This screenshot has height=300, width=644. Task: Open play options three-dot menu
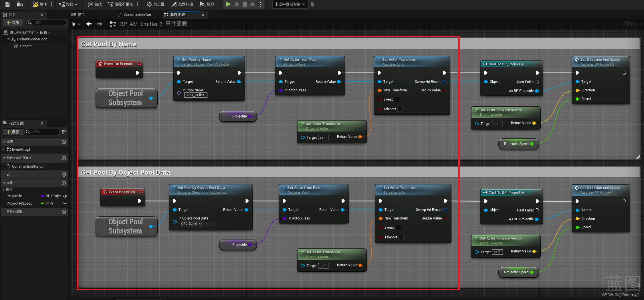tap(261, 4)
